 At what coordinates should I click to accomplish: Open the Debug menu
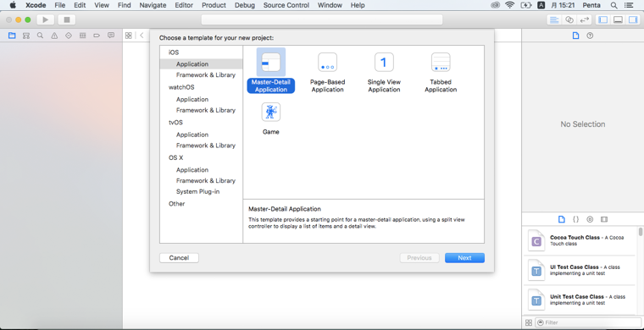(245, 5)
